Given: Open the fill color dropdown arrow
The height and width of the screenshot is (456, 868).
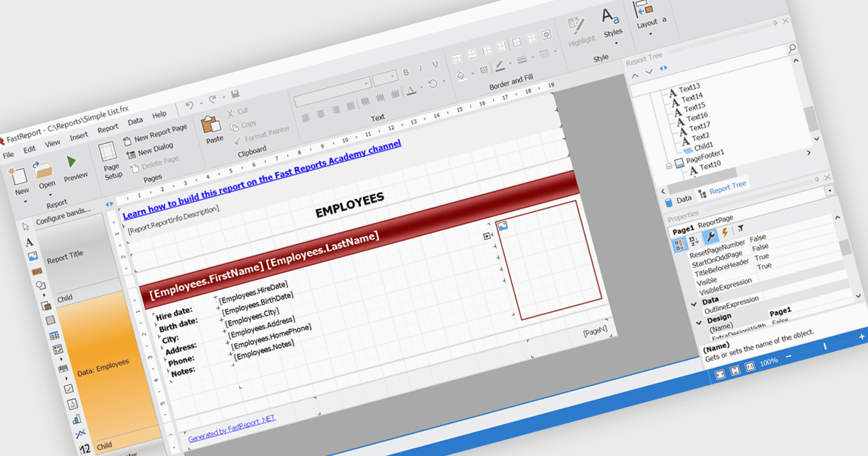Looking at the screenshot, I should [x=473, y=72].
